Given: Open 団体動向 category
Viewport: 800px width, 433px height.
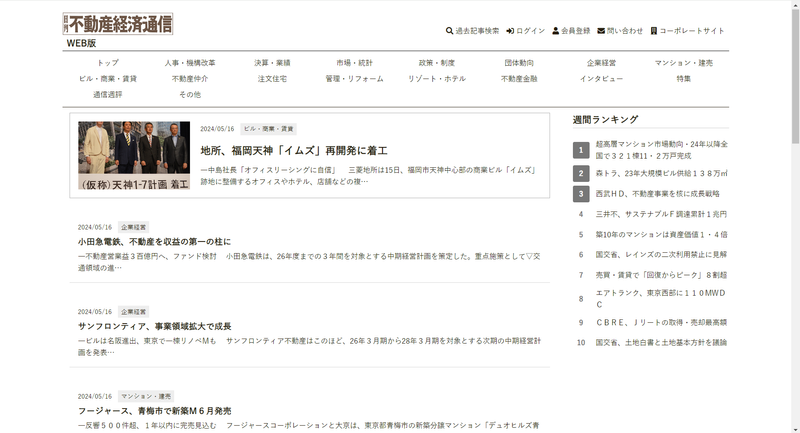Looking at the screenshot, I should coord(519,63).
